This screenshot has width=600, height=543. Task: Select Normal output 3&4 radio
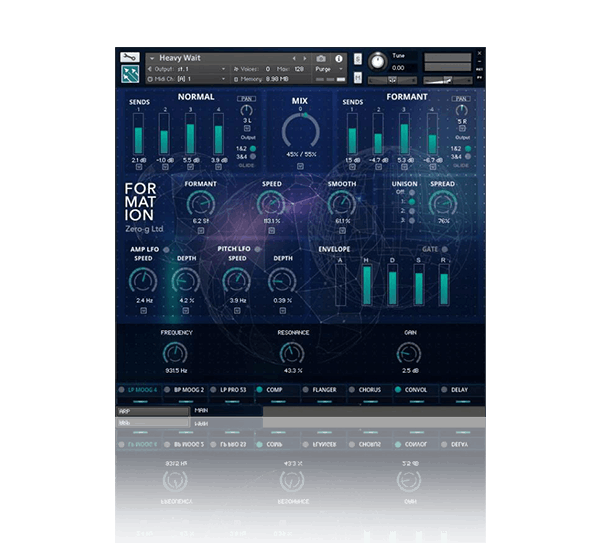[253, 157]
